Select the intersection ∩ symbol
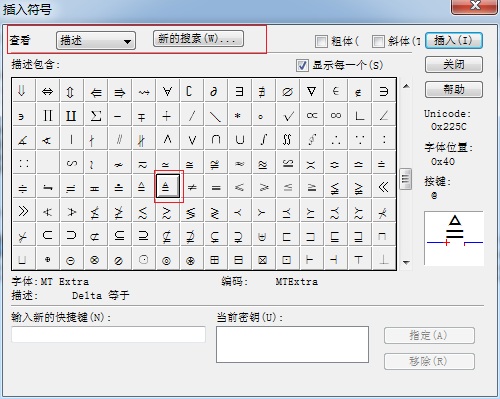 tap(215, 139)
